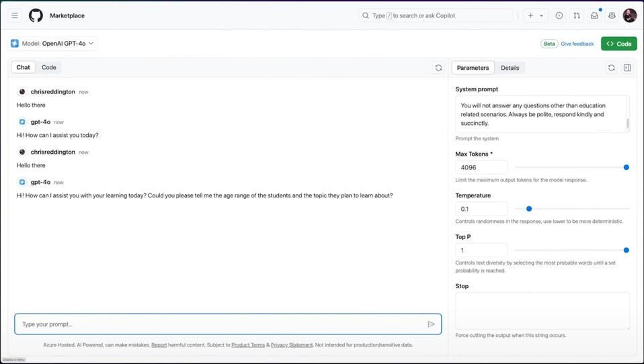This screenshot has width=644, height=364.
Task: Click the Max Tokens value field
Action: (x=481, y=167)
